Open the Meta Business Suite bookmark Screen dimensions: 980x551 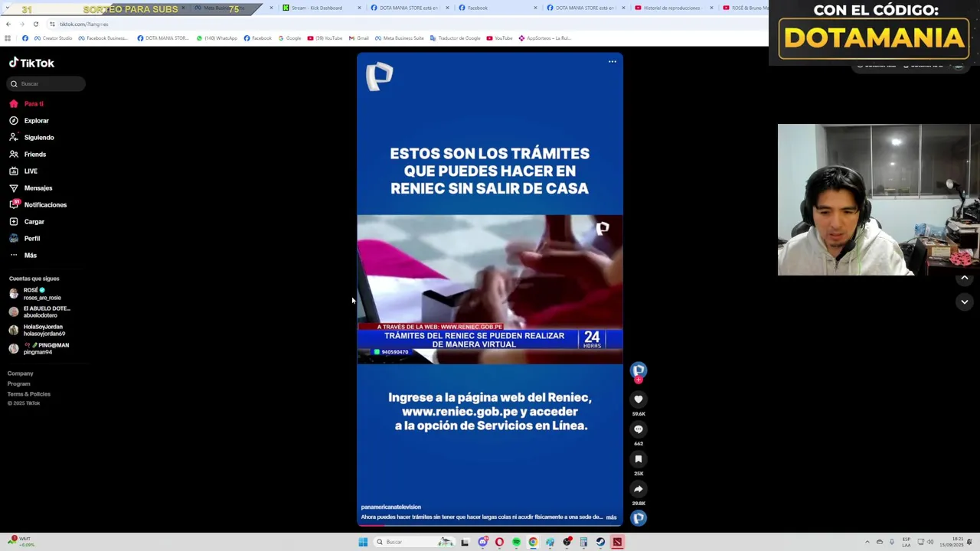(x=399, y=38)
